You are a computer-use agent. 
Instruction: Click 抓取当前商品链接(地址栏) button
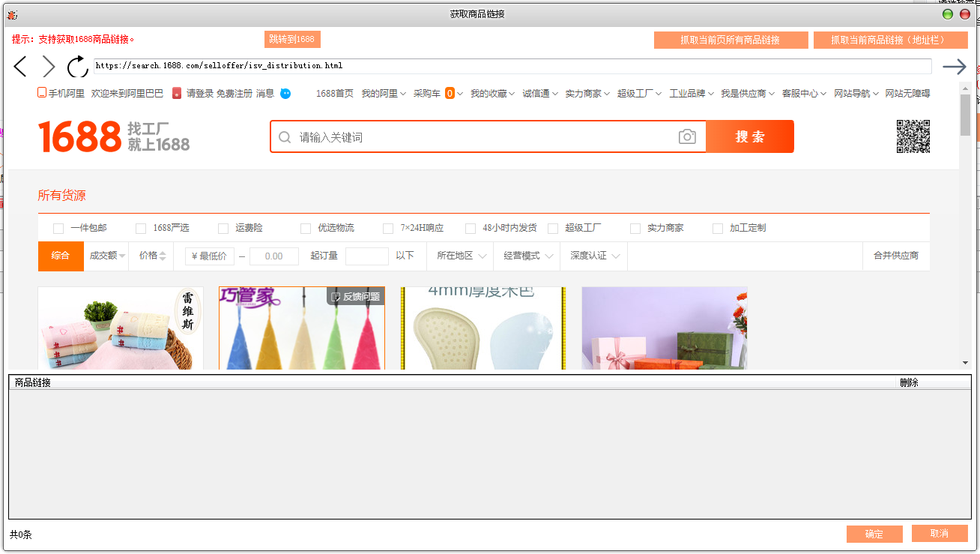[x=891, y=40]
